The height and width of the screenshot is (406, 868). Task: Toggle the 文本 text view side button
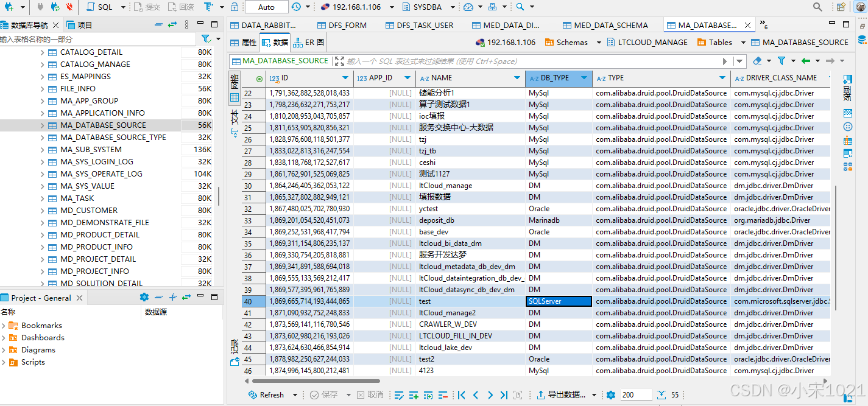click(235, 123)
